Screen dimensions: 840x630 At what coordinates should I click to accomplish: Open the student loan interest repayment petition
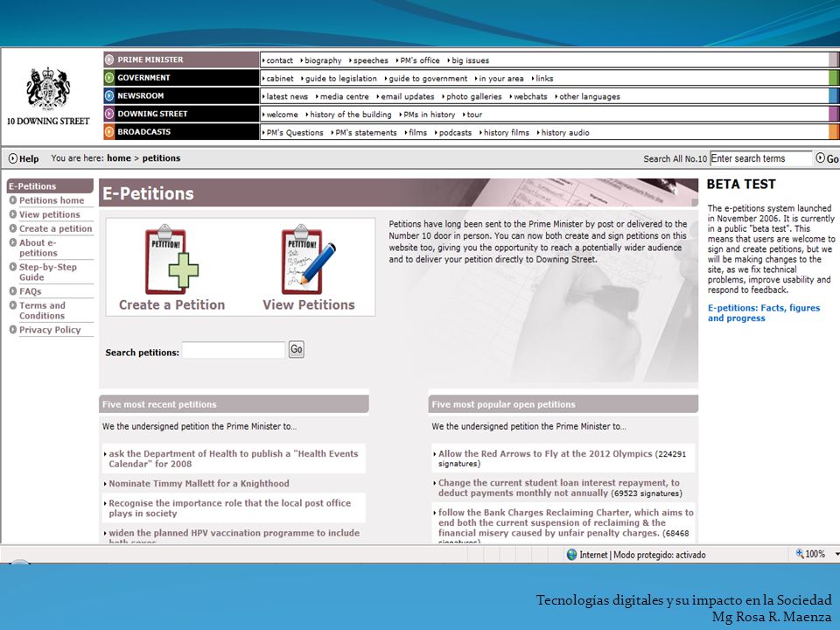coord(558,487)
